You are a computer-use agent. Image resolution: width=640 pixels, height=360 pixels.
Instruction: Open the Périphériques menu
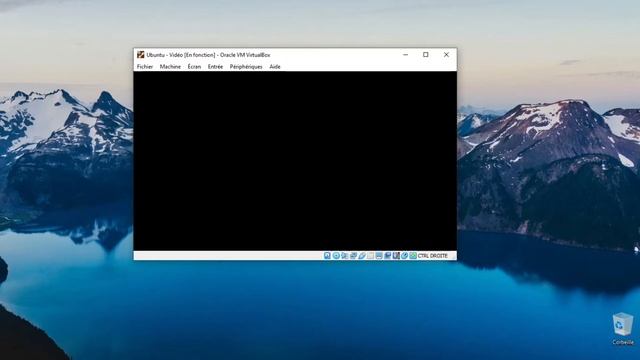(246, 67)
